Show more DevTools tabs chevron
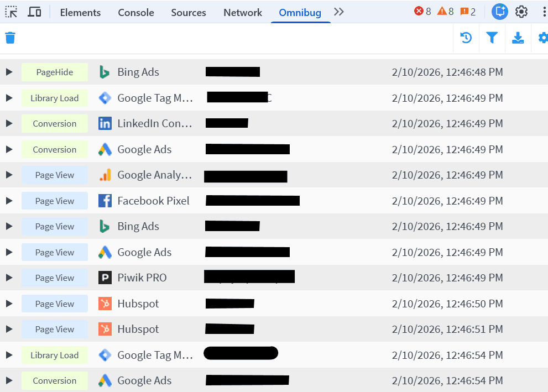 (x=338, y=12)
